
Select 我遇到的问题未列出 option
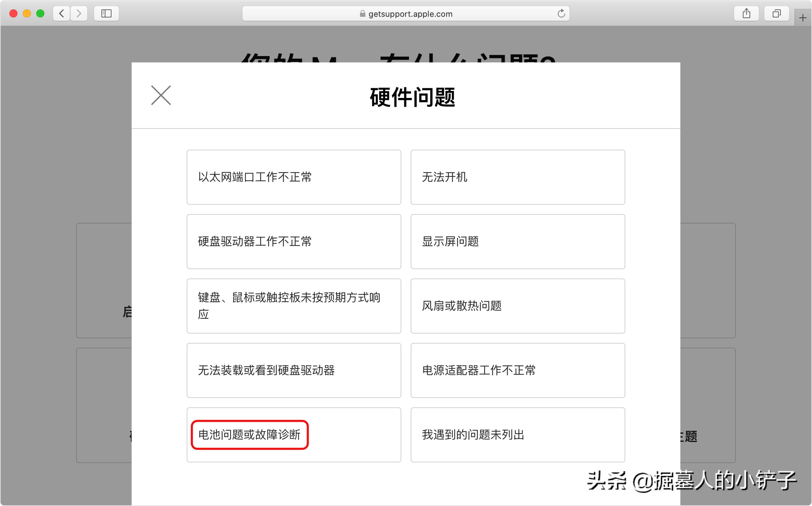[517, 435]
